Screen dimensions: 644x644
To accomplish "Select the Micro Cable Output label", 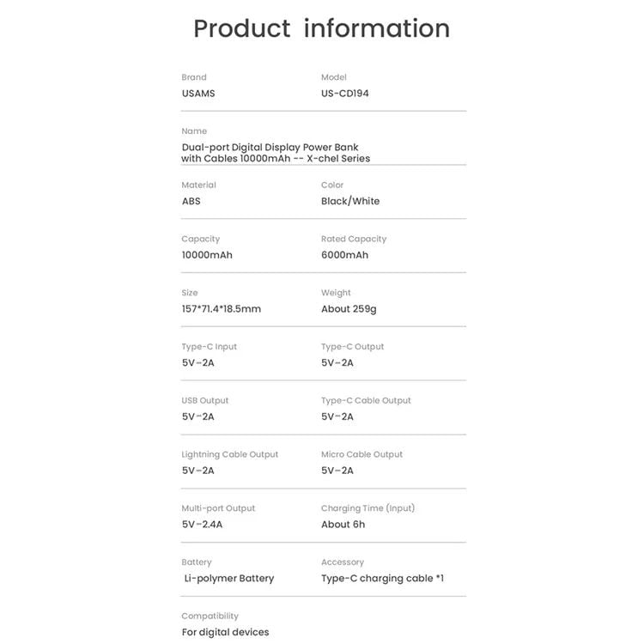I will click(x=361, y=454).
